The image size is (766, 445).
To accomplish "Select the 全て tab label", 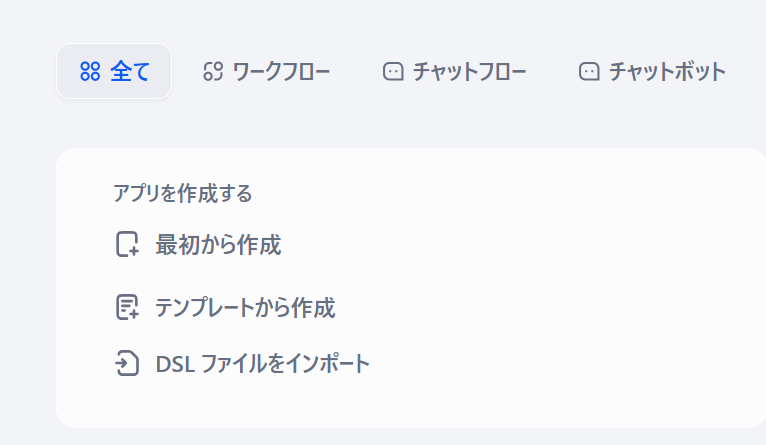I will (130, 71).
